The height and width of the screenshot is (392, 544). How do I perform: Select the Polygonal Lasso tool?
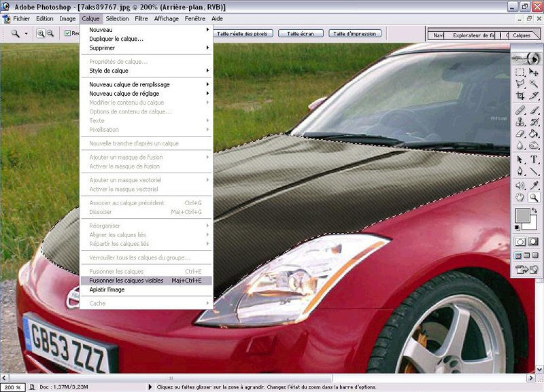520,84
